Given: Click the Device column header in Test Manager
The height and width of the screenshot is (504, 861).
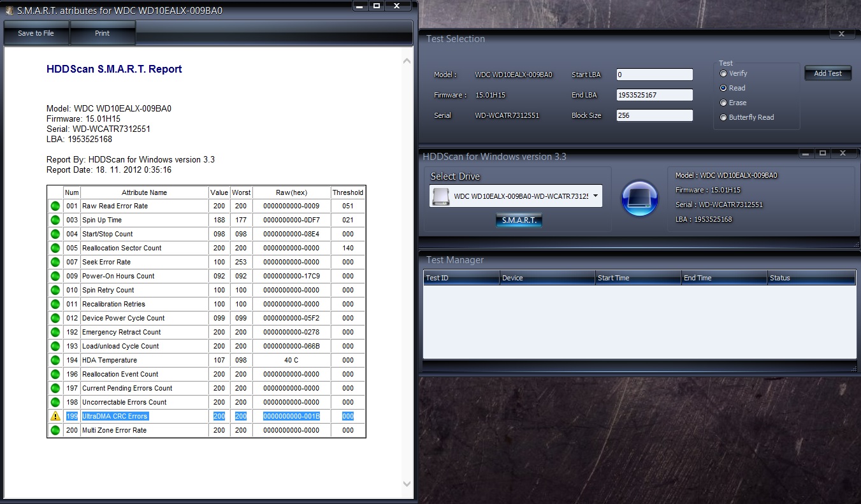Looking at the screenshot, I should [547, 278].
